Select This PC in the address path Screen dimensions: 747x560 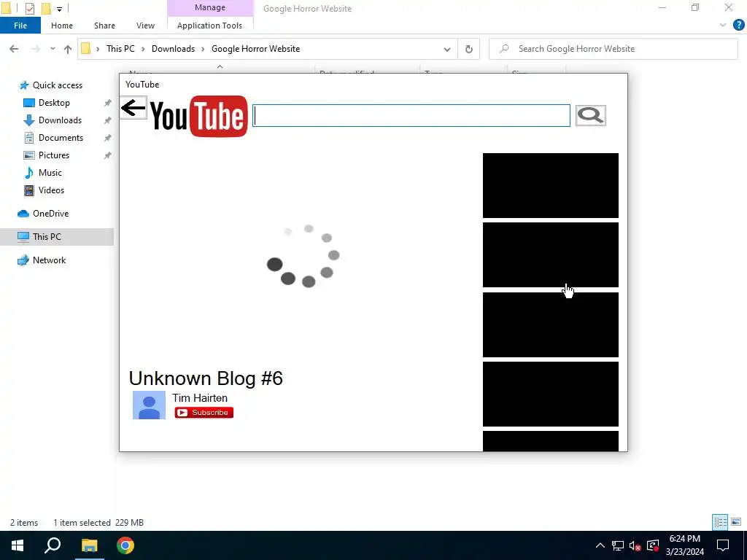120,49
